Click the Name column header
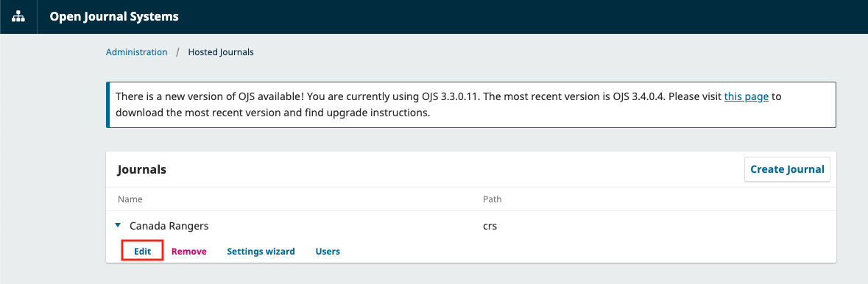 coord(130,199)
